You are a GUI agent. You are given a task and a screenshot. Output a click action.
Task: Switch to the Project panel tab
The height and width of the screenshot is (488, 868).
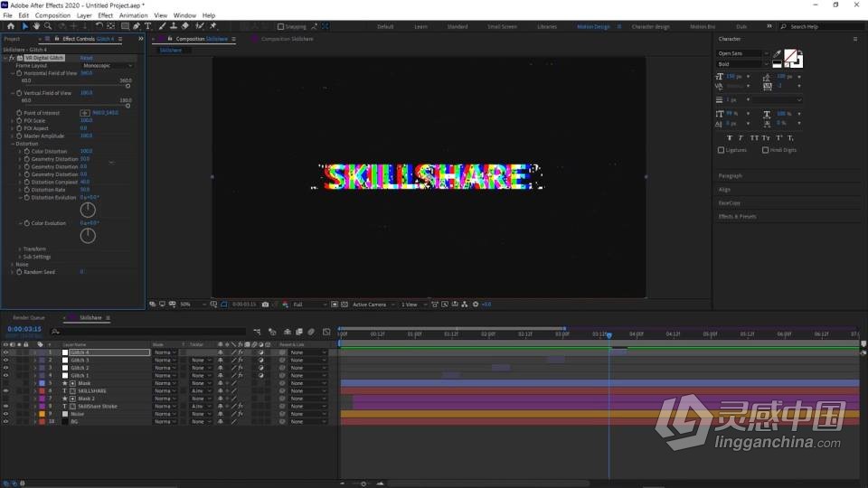(x=12, y=39)
